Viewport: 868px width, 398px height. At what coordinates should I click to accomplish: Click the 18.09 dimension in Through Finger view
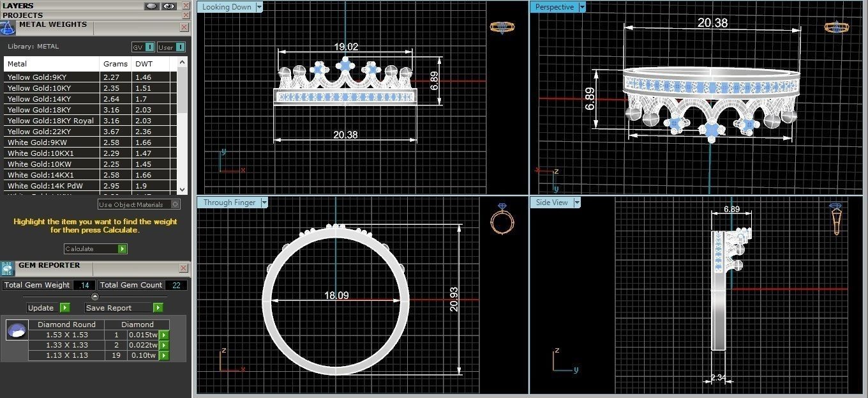point(337,295)
